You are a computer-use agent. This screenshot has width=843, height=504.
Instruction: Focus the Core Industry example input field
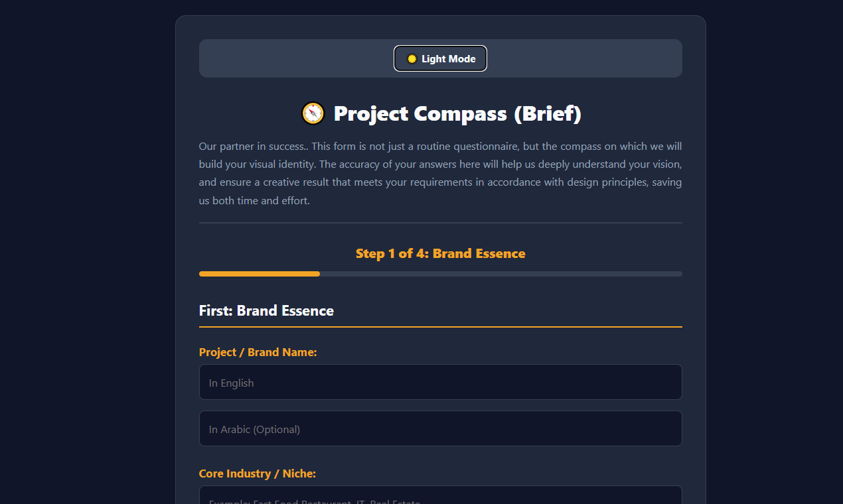tap(440, 495)
